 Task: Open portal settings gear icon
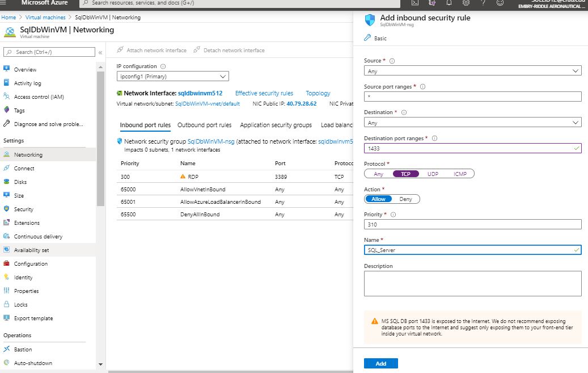tap(466, 3)
